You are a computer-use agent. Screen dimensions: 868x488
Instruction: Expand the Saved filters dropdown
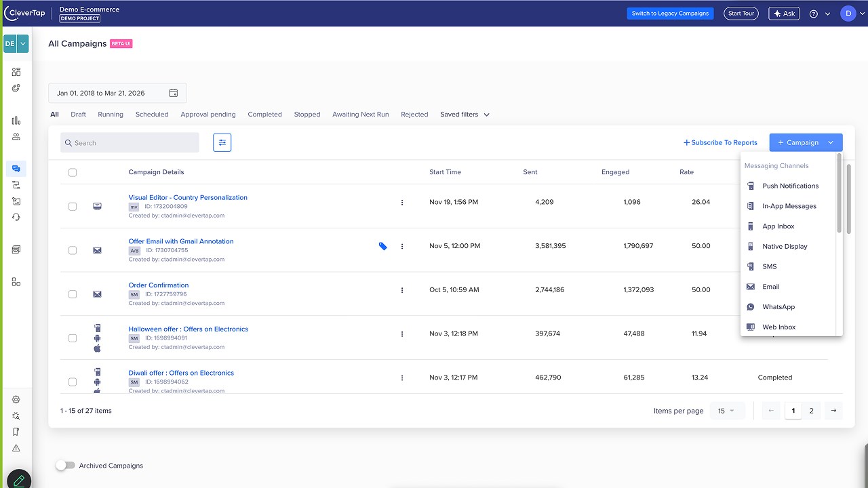click(465, 115)
